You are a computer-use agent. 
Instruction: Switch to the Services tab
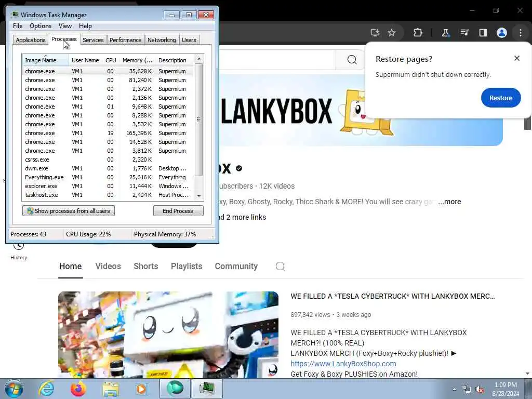[x=93, y=40]
